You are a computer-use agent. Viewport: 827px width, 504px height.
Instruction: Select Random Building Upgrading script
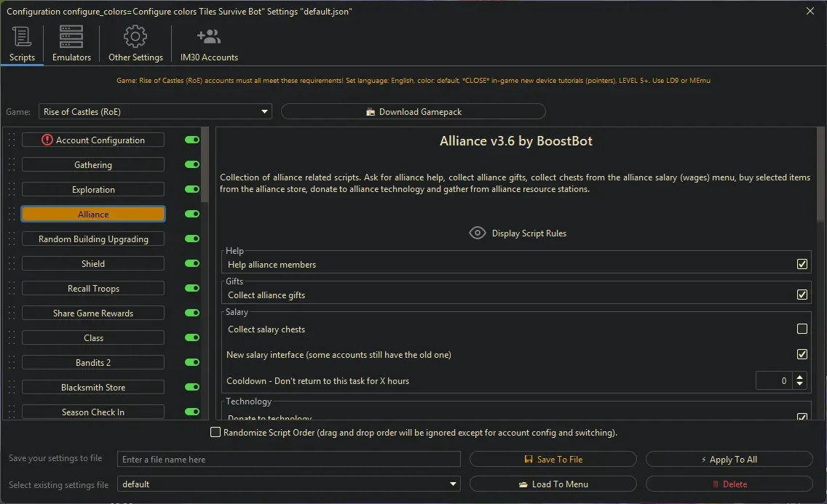(93, 239)
